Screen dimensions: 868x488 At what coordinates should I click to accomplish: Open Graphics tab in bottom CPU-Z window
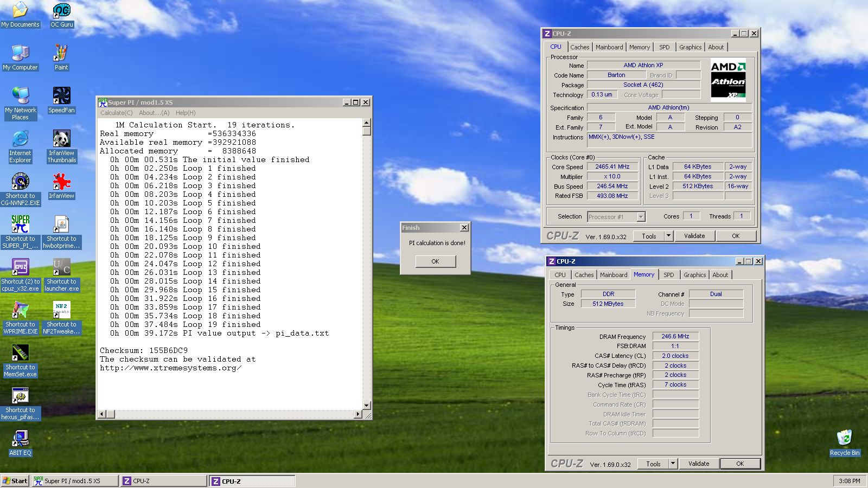[695, 275]
